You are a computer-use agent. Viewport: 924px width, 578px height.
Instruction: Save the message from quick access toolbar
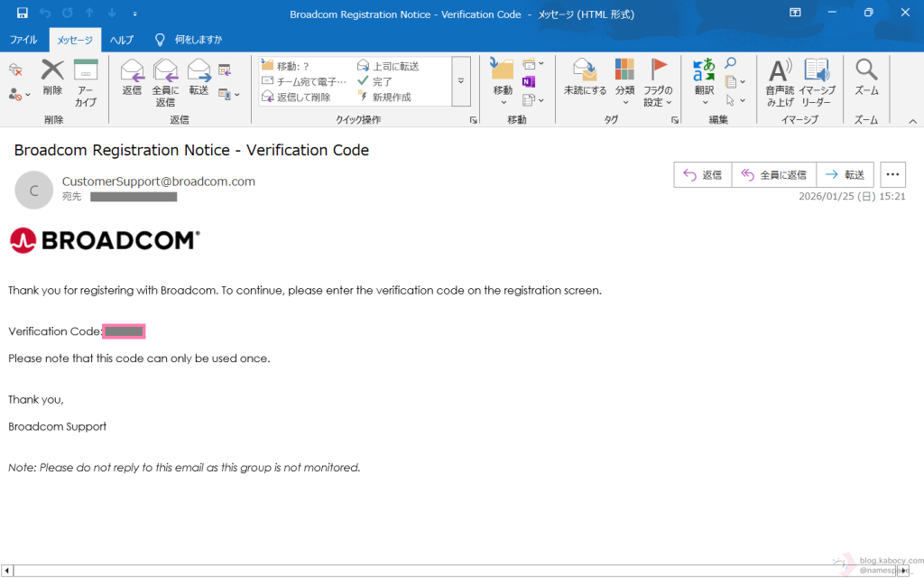22,14
